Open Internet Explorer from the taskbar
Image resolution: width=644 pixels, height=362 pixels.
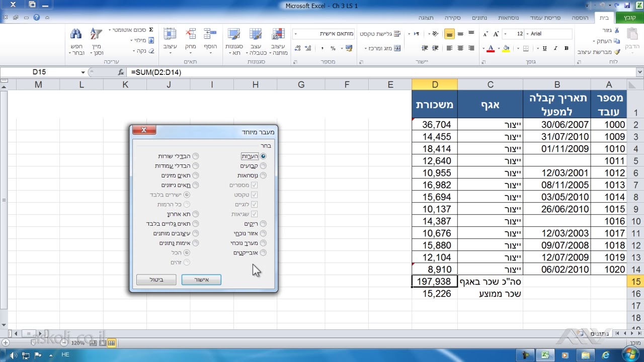(x=605, y=355)
